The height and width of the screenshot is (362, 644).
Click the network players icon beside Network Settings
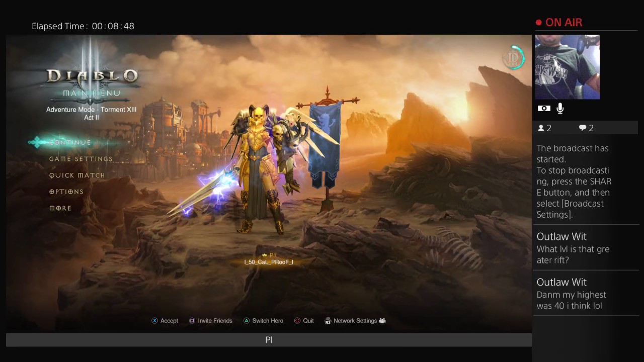point(382,321)
